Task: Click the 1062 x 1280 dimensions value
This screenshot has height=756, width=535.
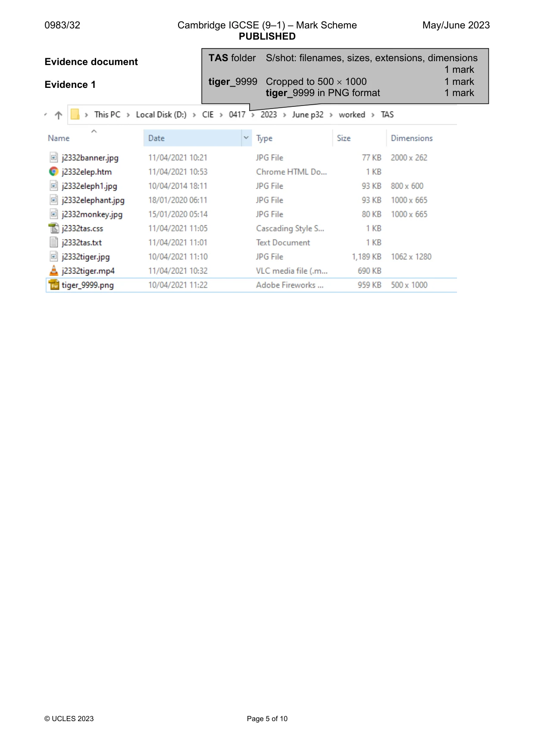Action: 411,257
